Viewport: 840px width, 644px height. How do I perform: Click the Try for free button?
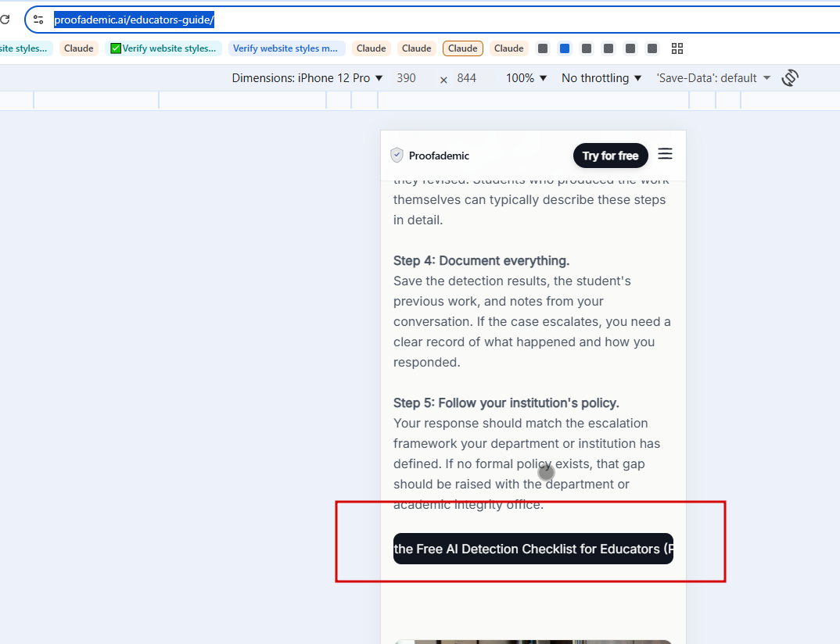[x=610, y=156]
